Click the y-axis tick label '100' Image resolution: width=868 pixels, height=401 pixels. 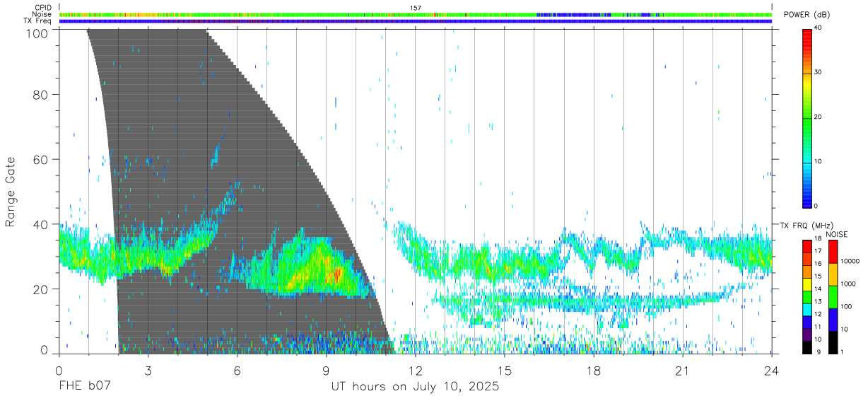(38, 33)
